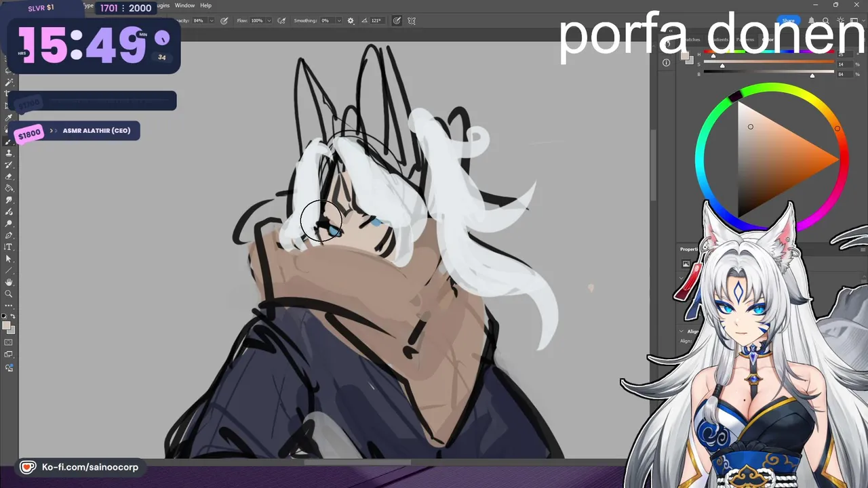Select the Smudge tool
Viewport: 868px width, 488px height.
[x=9, y=200]
